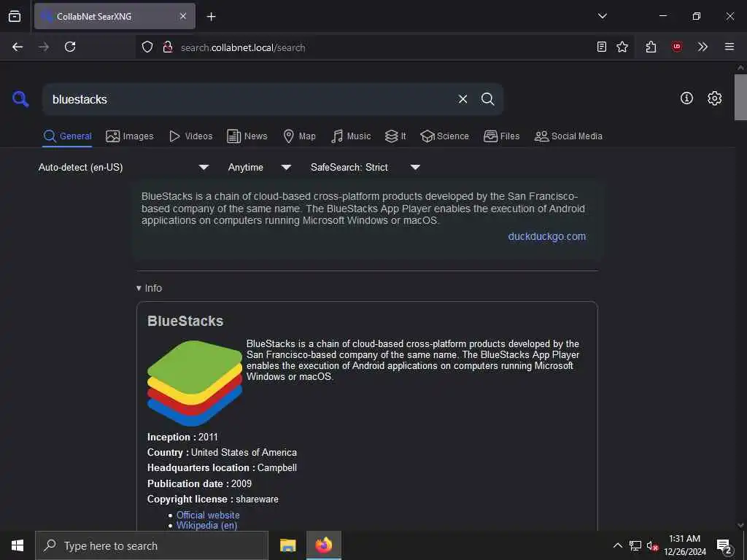Viewport: 747px width, 560px height.
Task: Toggle reader view
Action: pyautogui.click(x=601, y=47)
